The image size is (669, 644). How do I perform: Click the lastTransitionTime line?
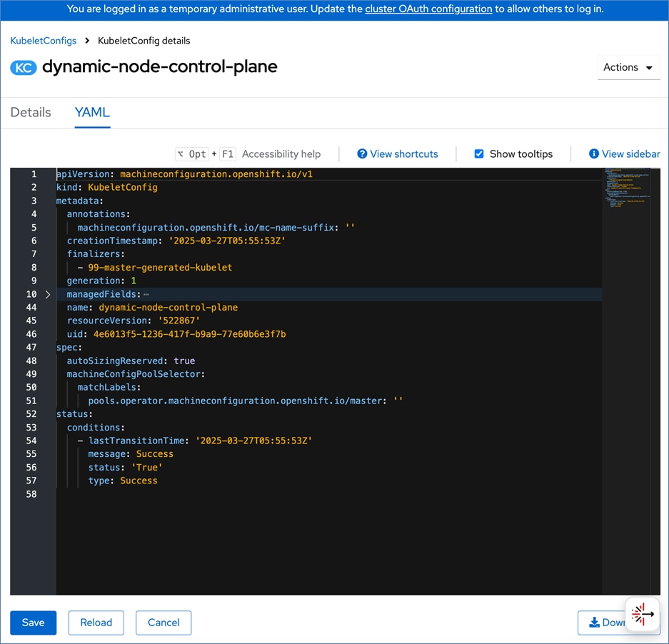tap(195, 441)
